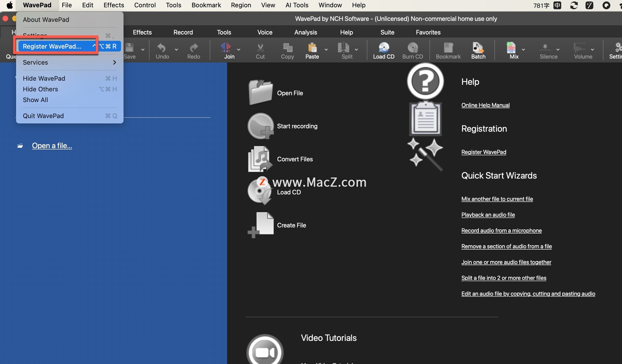This screenshot has height=364, width=622.
Task: Click the Start recording icon
Action: point(260,126)
